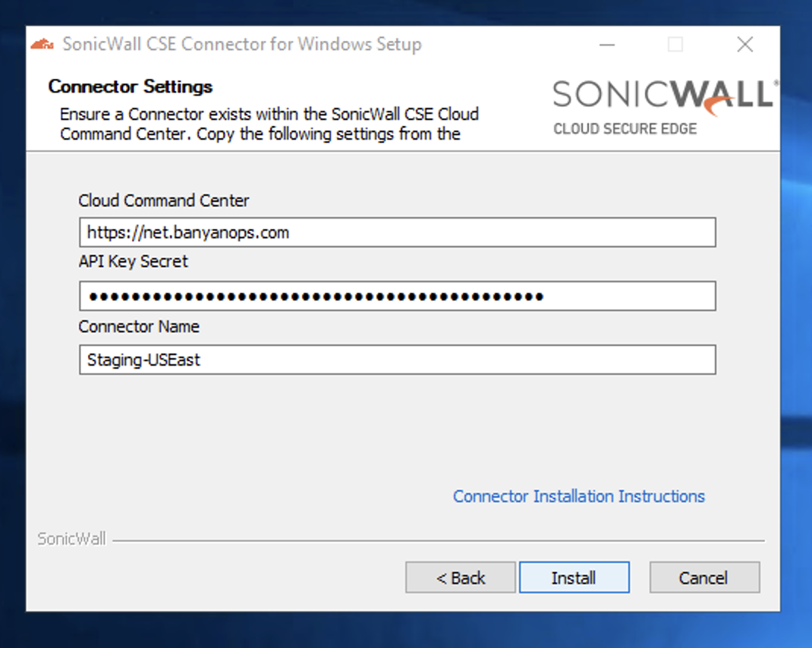812x648 pixels.
Task: Click the SonicWall logo in the header
Action: coord(663,96)
